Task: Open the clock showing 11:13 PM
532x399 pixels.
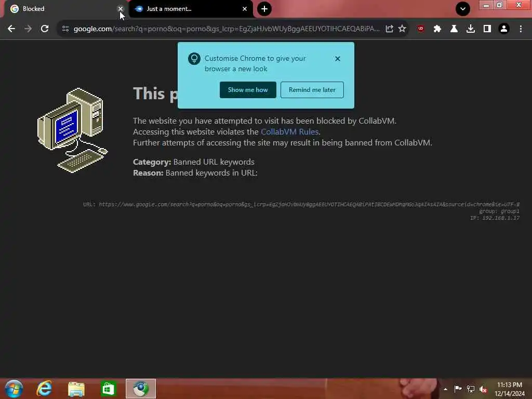Action: coord(510,389)
